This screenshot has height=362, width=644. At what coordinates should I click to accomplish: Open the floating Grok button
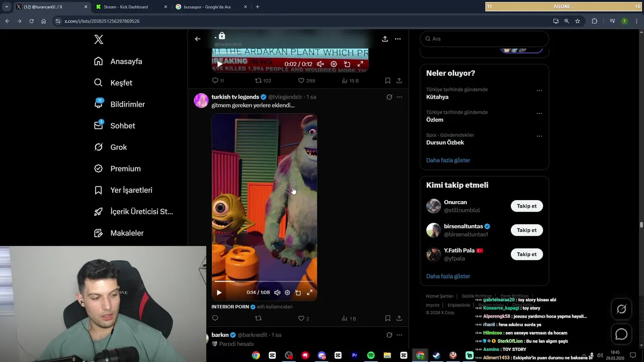pos(621,309)
